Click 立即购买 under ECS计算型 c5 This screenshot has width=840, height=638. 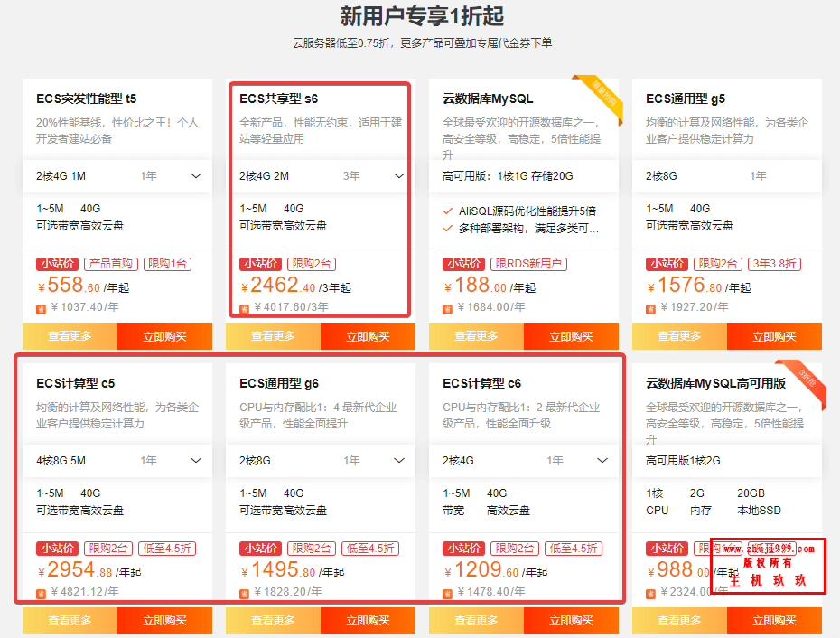[164, 621]
